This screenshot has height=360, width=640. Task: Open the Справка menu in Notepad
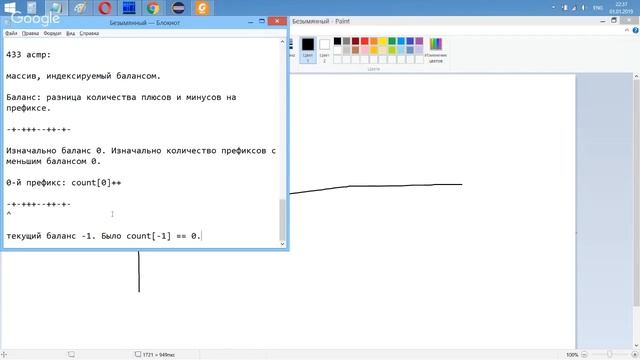point(89,33)
